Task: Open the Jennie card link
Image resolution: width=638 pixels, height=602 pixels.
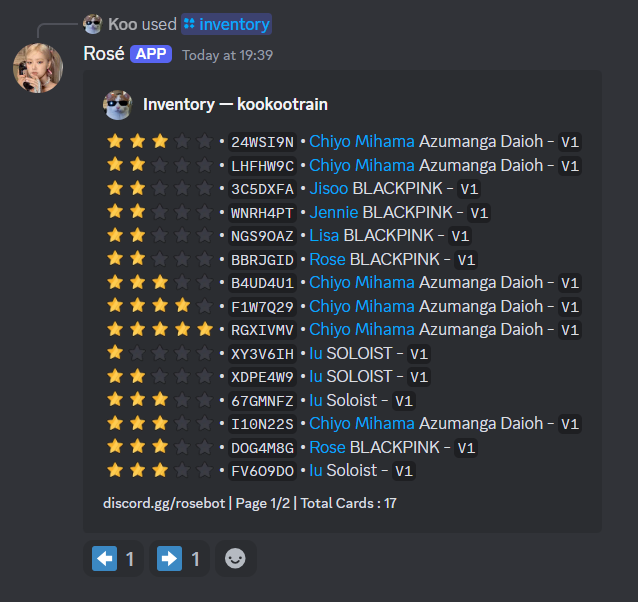Action: tap(334, 212)
